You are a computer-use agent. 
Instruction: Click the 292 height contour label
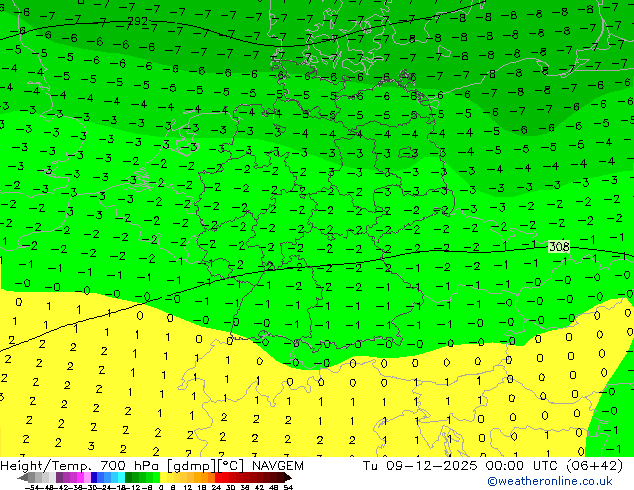[137, 21]
